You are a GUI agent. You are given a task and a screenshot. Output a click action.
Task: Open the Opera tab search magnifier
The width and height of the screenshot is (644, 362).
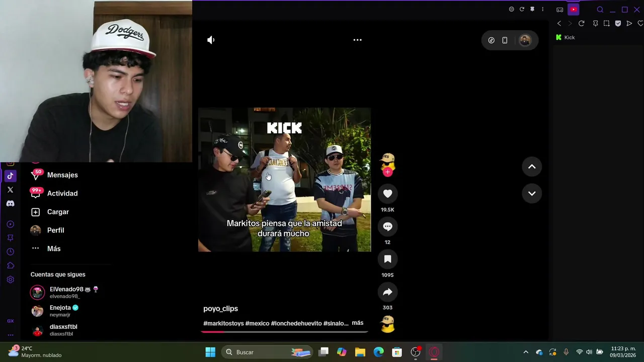[600, 10]
